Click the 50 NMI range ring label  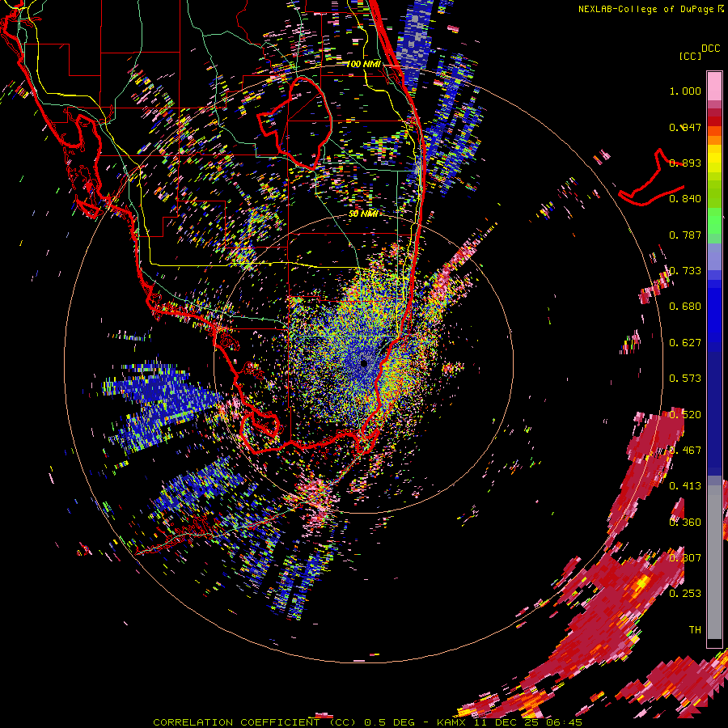363,214
